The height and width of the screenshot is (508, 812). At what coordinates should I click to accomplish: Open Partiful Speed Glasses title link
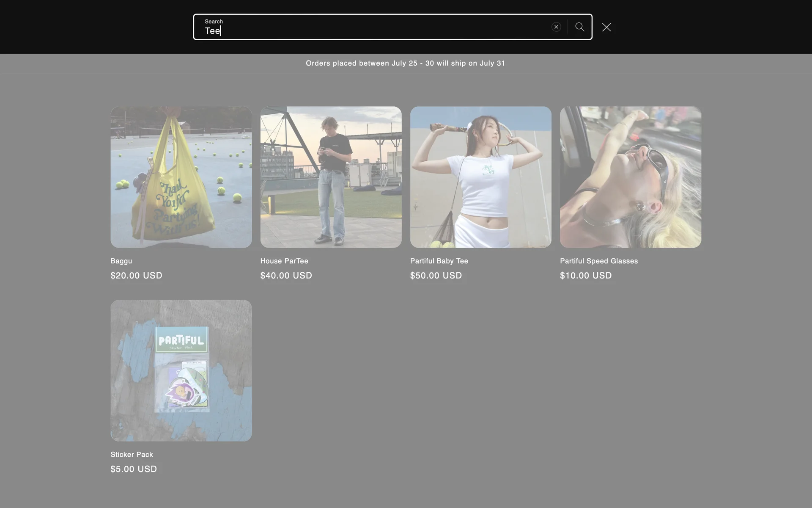click(599, 261)
